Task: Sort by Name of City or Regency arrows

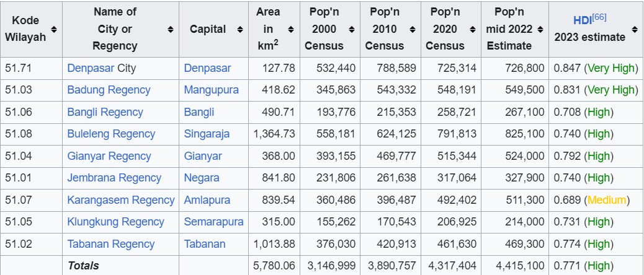Action: pos(171,29)
